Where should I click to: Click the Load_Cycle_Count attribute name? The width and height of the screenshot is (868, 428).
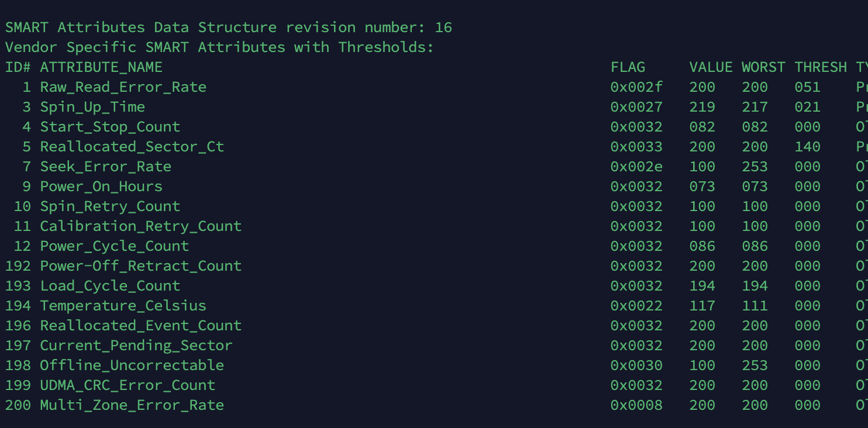coord(110,286)
